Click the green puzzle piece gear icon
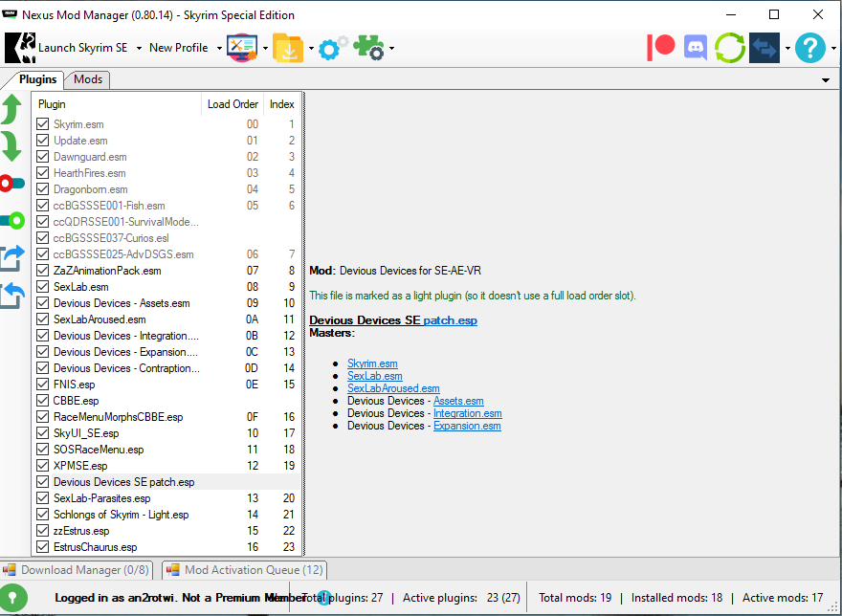Screen dimensions: 842x616 [x=368, y=48]
